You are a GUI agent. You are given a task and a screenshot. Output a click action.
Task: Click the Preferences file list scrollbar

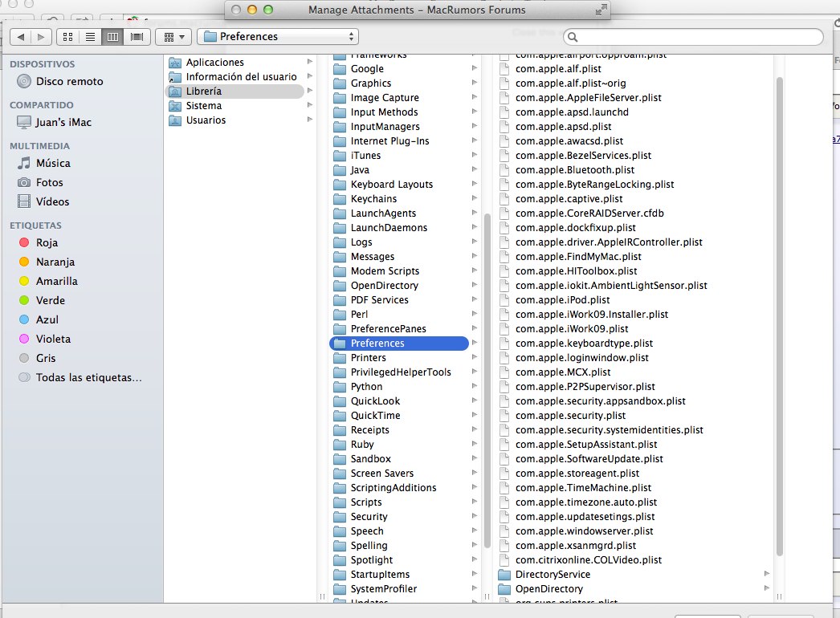pyautogui.click(x=780, y=316)
